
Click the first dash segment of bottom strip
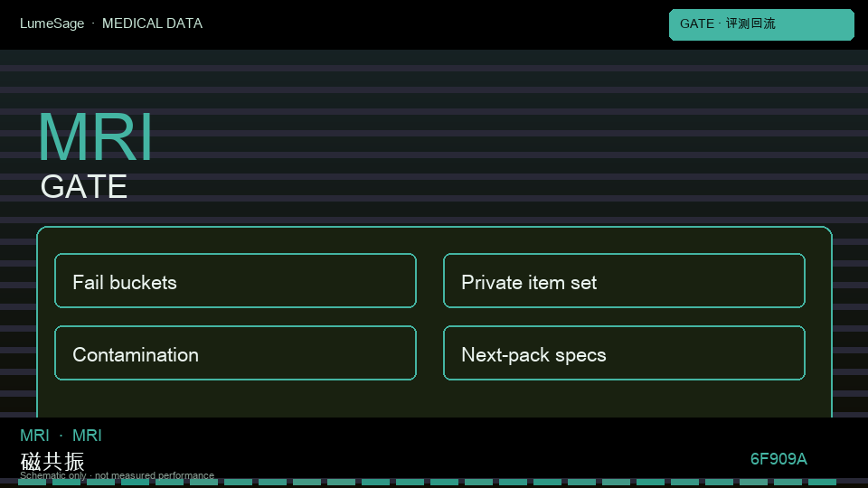[33, 482]
